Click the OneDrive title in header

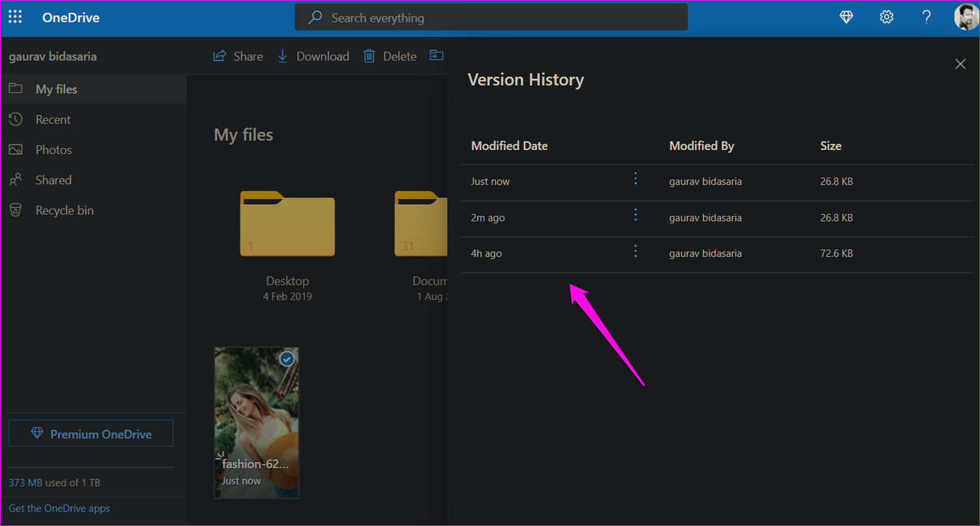point(70,18)
